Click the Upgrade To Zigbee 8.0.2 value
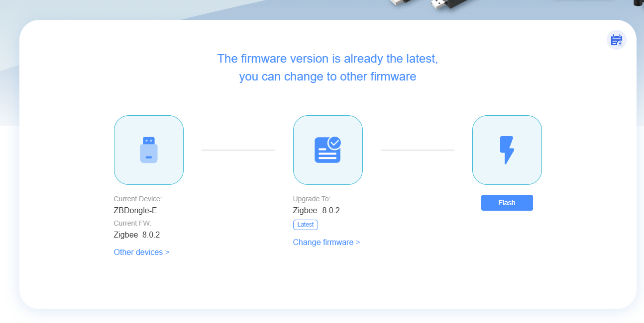 coord(317,210)
